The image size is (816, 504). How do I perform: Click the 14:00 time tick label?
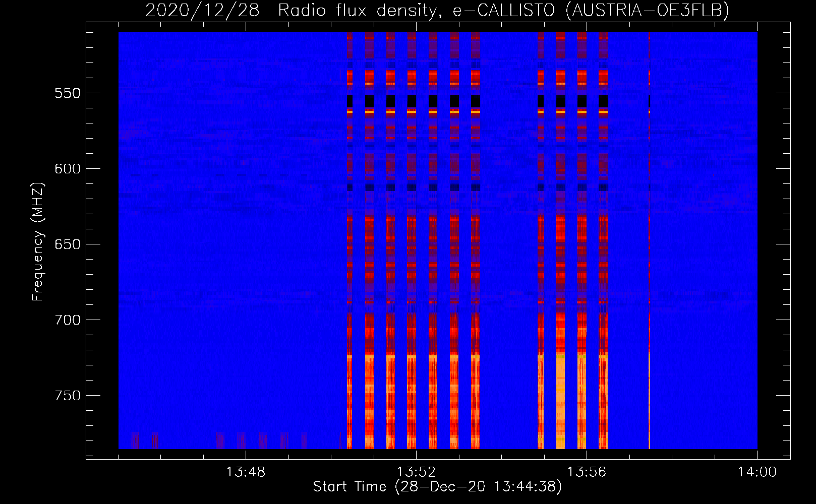pyautogui.click(x=757, y=472)
